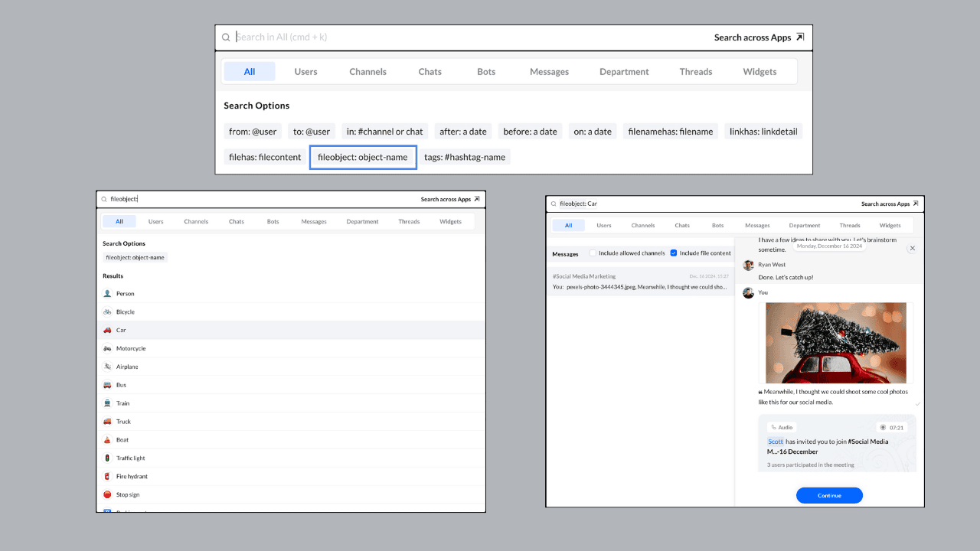Select the Boat object icon
This screenshot has height=551, width=980.
pyautogui.click(x=107, y=440)
